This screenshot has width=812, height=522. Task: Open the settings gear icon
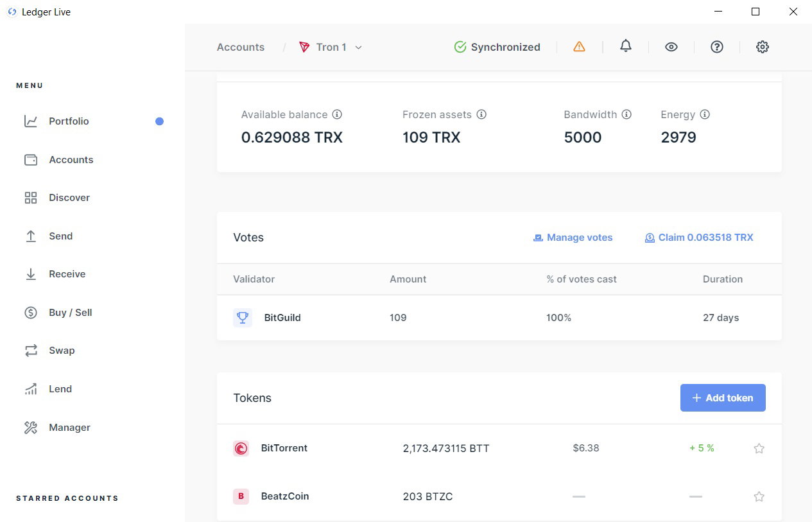(x=763, y=47)
